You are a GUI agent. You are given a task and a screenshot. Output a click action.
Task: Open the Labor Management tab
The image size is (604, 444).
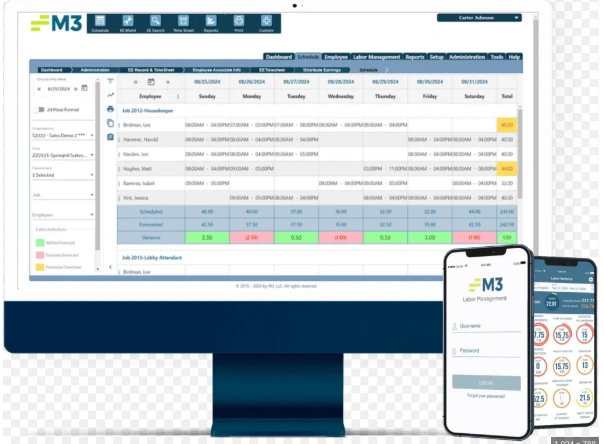[377, 57]
